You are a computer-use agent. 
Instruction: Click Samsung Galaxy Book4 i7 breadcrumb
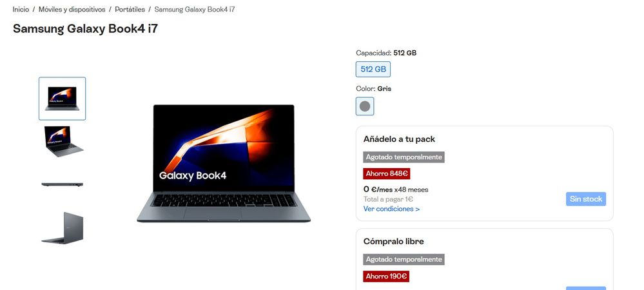(195, 9)
